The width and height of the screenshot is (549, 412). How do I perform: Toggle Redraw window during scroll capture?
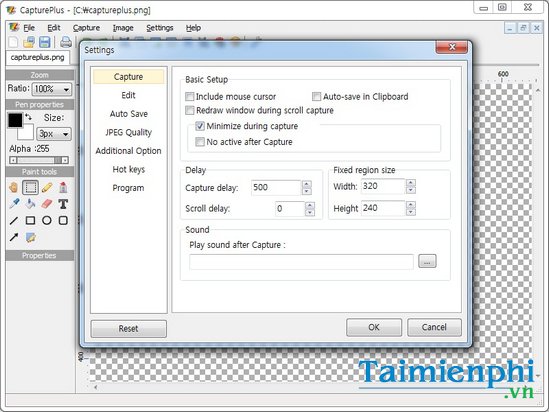pos(189,110)
